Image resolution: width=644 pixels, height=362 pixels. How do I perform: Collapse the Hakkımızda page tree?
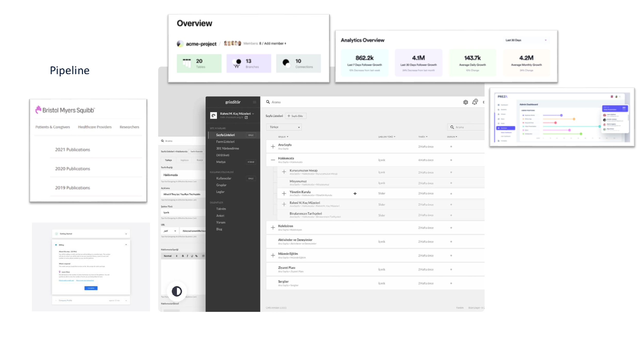click(x=273, y=160)
